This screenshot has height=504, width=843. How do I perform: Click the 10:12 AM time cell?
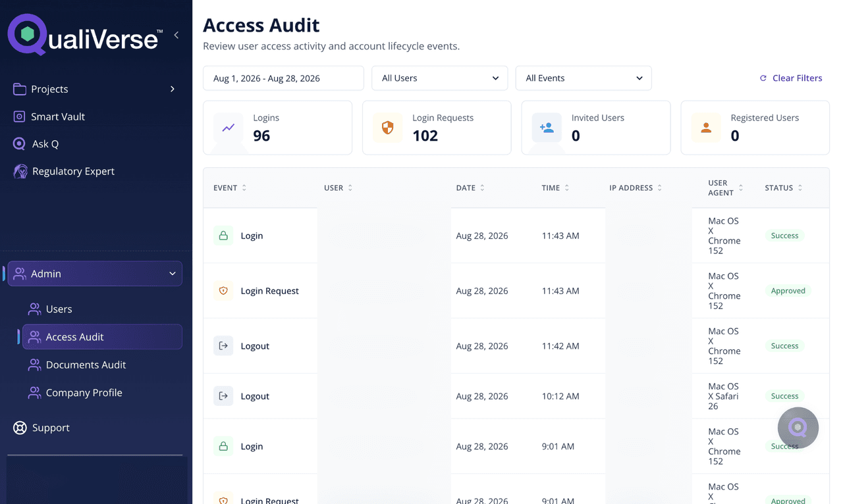[560, 396]
